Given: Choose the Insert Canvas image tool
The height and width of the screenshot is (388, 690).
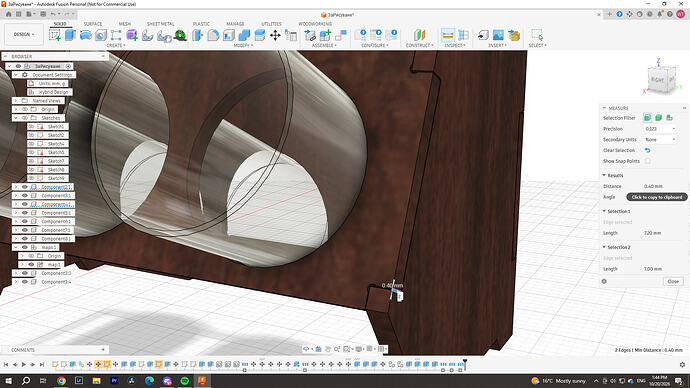Looking at the screenshot, I should point(498,35).
